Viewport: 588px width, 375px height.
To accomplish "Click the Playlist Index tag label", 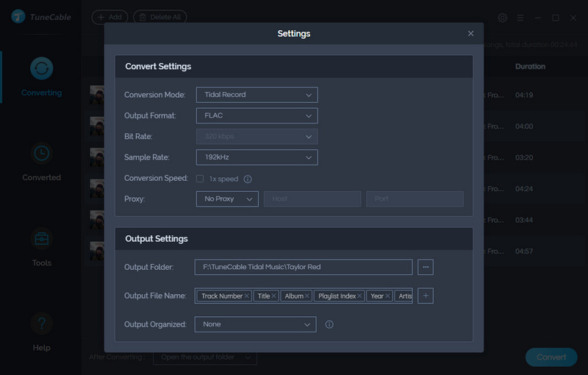I will click(337, 296).
